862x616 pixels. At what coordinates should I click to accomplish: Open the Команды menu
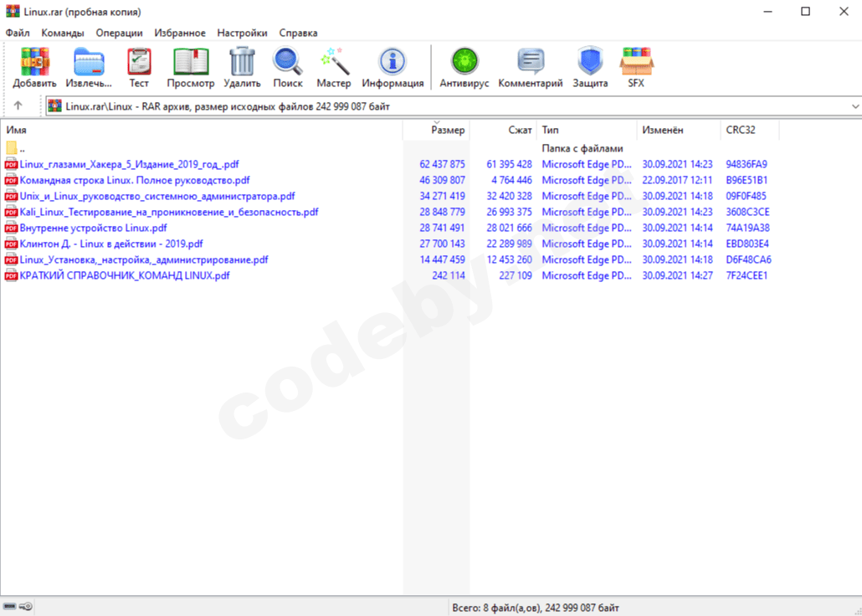(63, 33)
